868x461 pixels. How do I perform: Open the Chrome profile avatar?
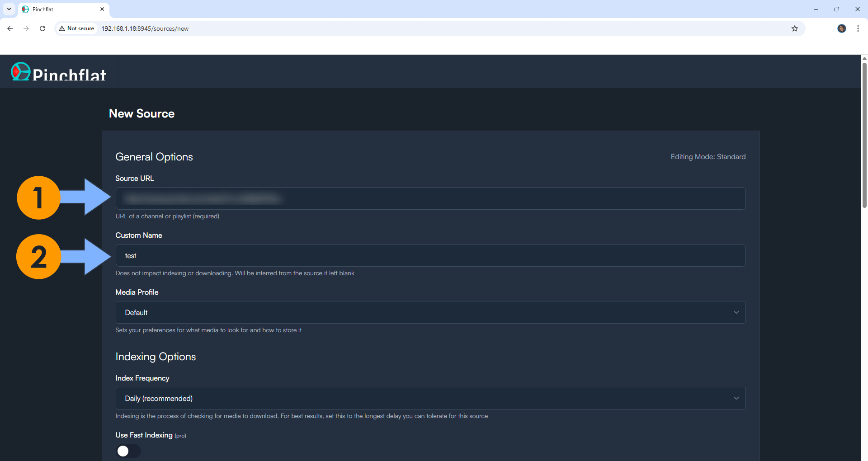tap(841, 28)
